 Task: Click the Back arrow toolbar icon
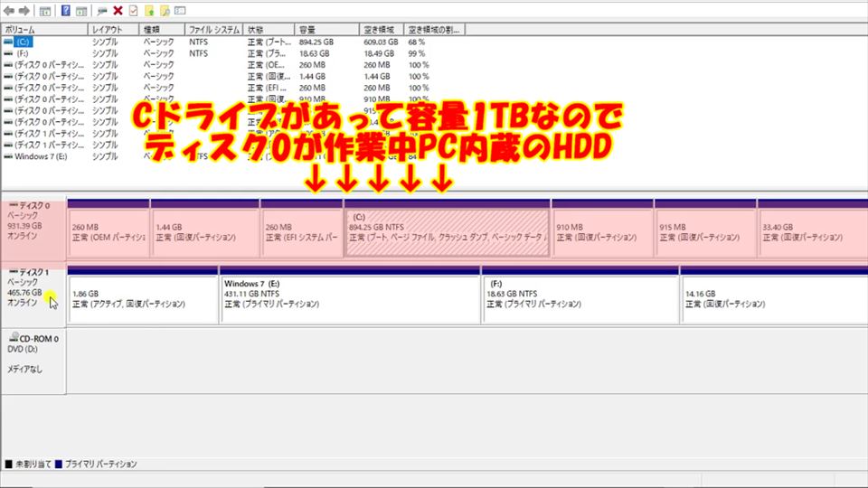click(9, 11)
